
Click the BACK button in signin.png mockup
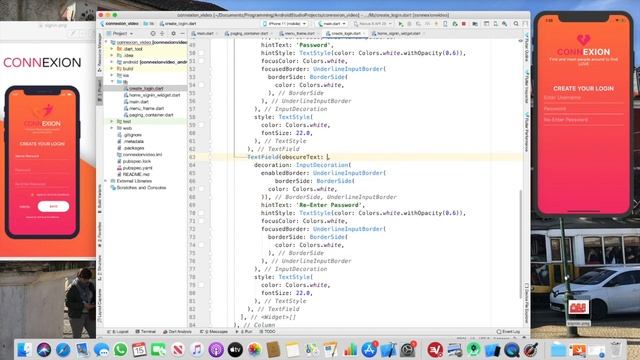53,207
